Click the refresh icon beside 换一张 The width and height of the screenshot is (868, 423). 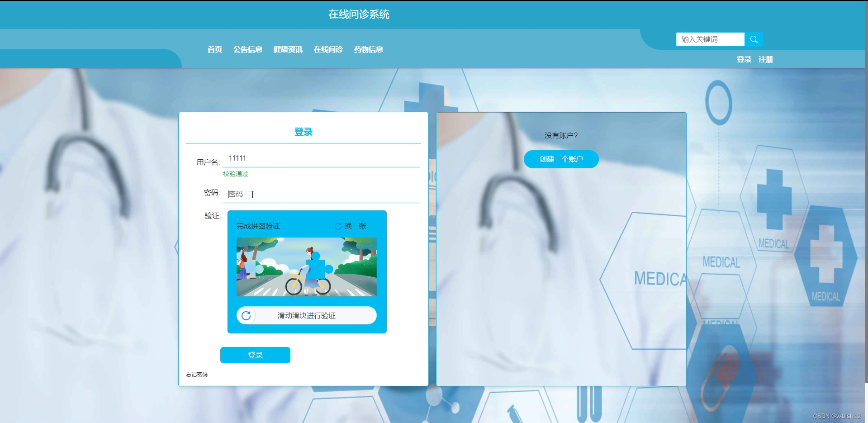[338, 226]
